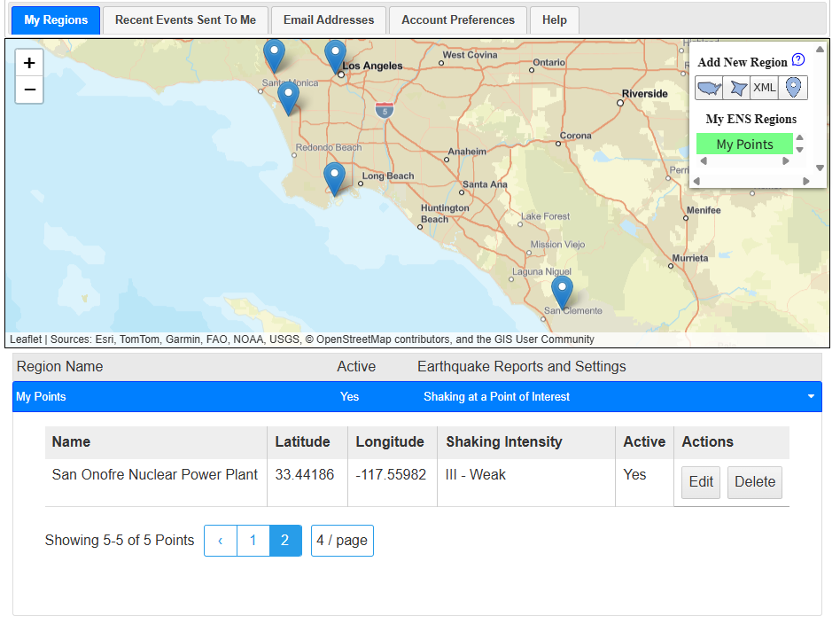
Task: Add a point of interest region
Action: (793, 88)
